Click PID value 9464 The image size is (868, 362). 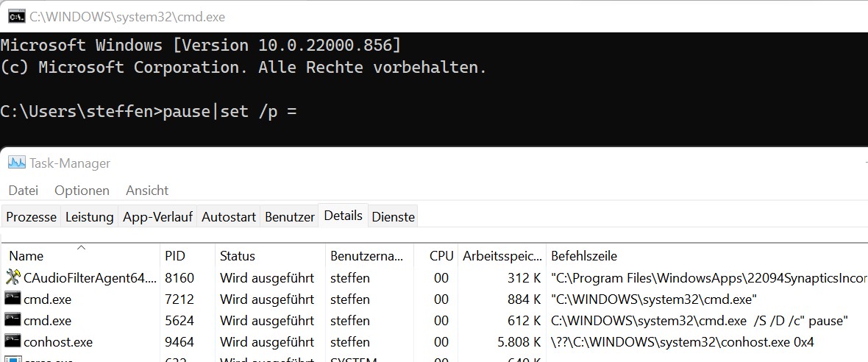tap(179, 341)
